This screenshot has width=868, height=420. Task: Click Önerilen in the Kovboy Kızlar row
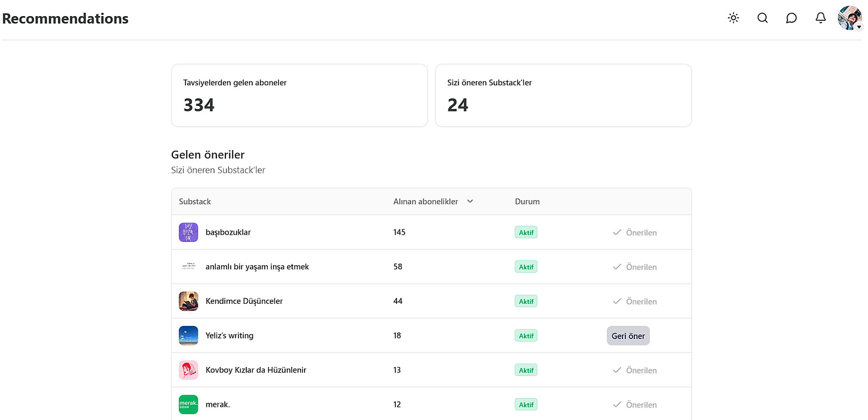[635, 370]
